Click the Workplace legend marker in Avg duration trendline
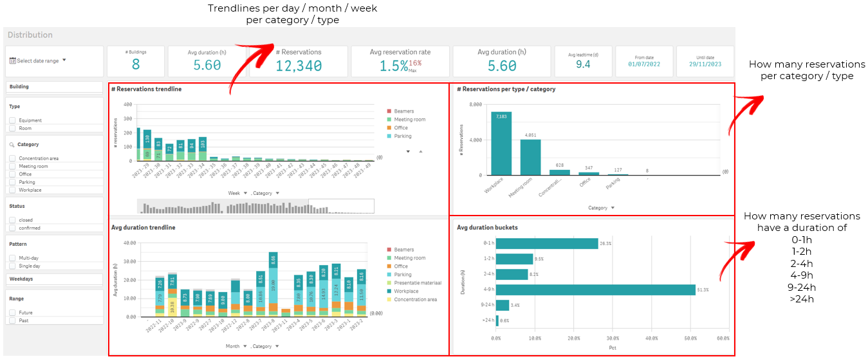 click(x=389, y=291)
